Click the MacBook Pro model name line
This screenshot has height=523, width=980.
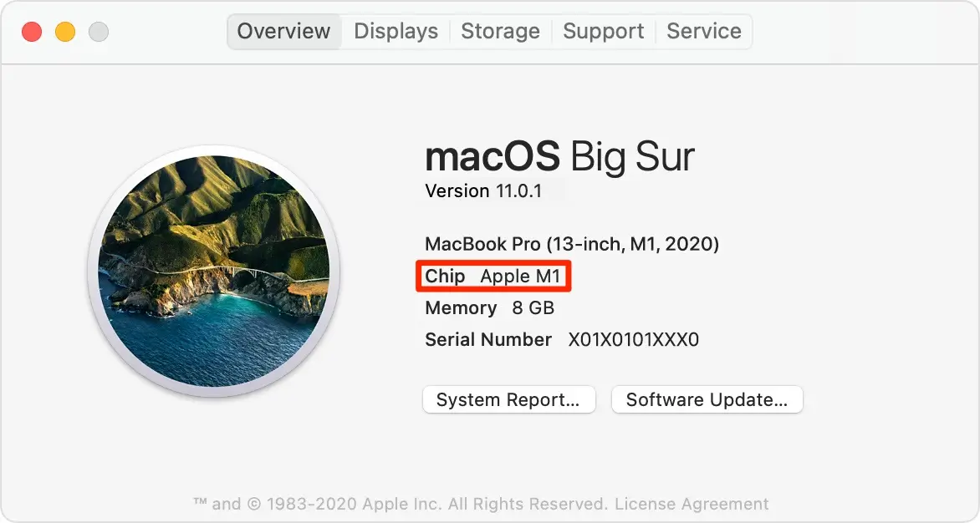point(572,243)
